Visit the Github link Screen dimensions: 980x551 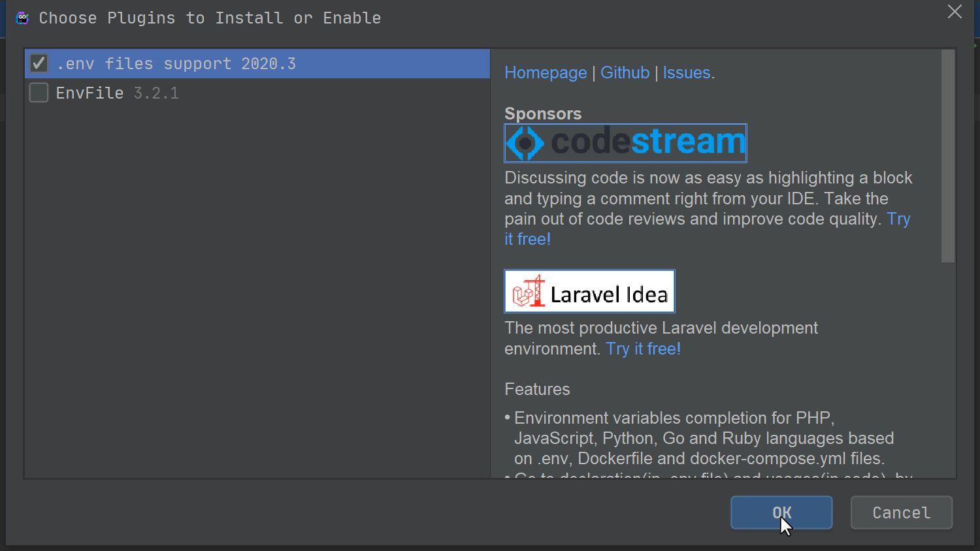pos(625,72)
